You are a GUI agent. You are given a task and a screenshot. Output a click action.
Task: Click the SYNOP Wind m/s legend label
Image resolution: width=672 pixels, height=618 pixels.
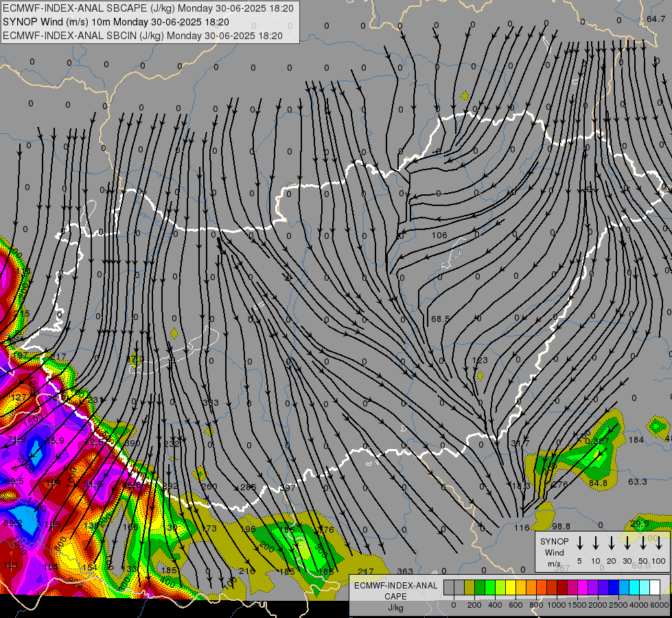(x=554, y=552)
